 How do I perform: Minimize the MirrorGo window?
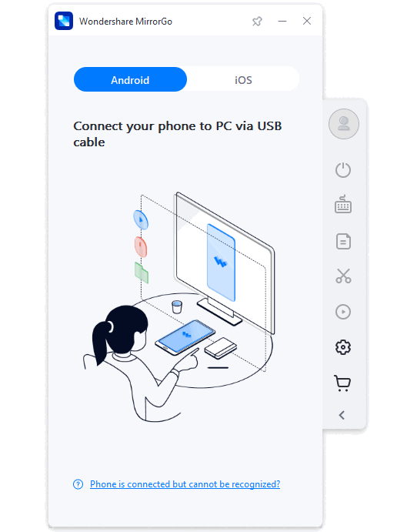[x=282, y=21]
